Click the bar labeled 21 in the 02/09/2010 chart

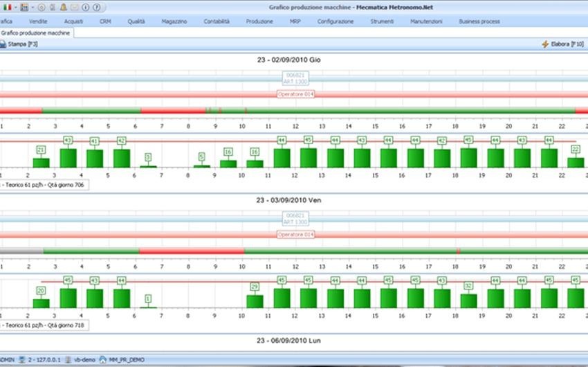coord(42,163)
